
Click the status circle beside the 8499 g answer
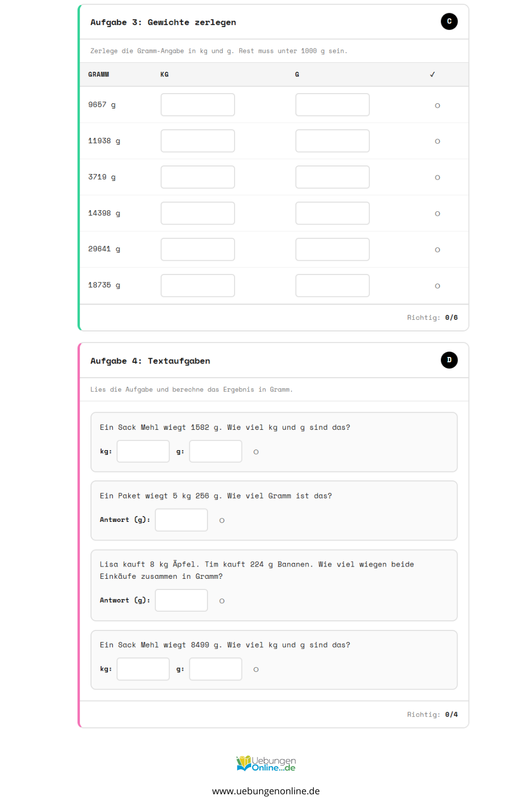point(256,670)
